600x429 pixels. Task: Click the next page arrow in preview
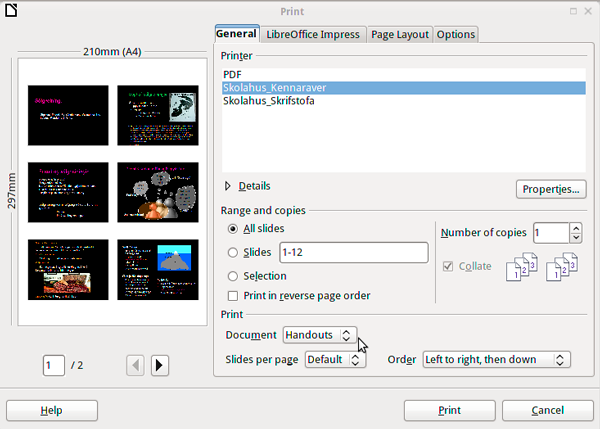click(159, 365)
